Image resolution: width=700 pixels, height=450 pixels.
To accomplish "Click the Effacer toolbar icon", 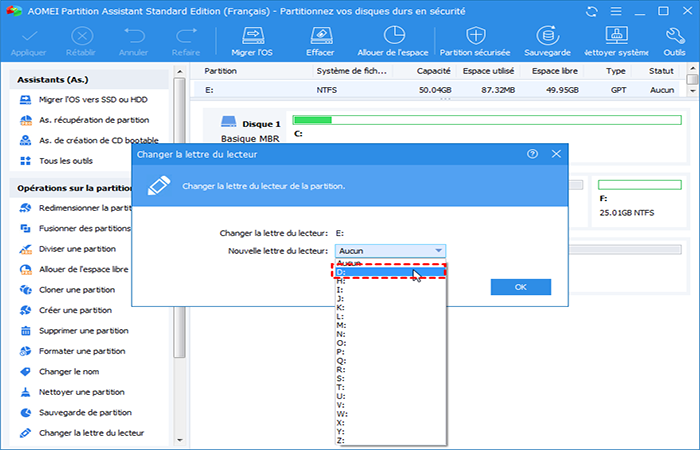I will coord(320,35).
